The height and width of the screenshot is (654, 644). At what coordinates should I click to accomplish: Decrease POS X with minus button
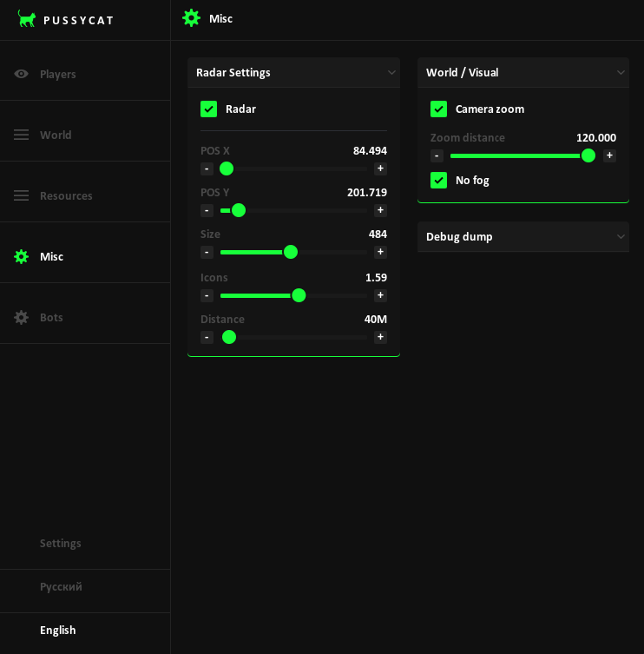tap(207, 168)
